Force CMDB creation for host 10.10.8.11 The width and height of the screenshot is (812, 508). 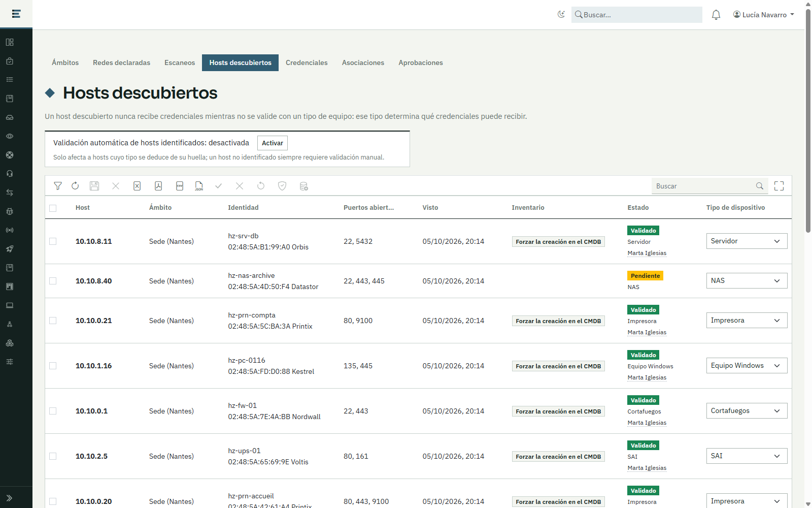click(558, 242)
